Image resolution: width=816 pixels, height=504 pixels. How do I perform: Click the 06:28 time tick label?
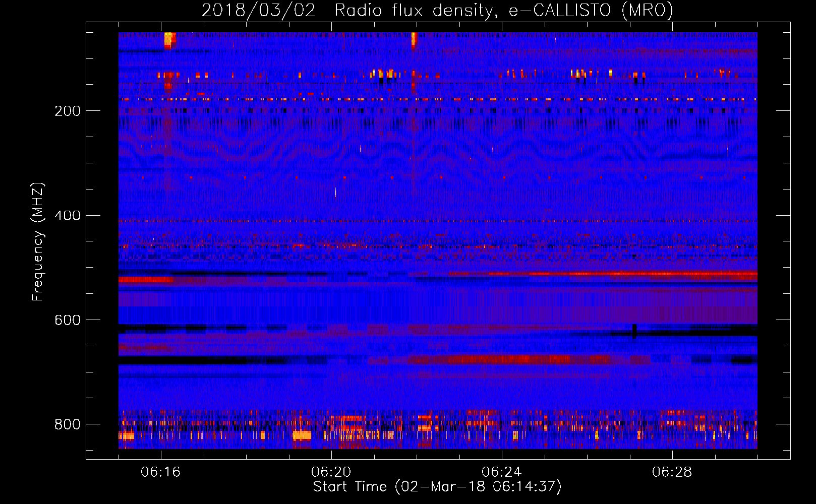click(672, 472)
